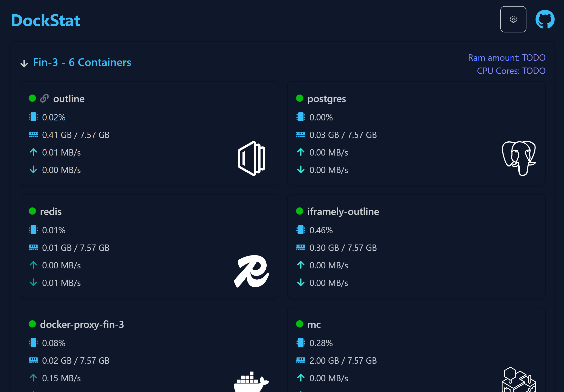
Task: Click the Fin-3 - 6 Containers heading
Action: click(82, 62)
